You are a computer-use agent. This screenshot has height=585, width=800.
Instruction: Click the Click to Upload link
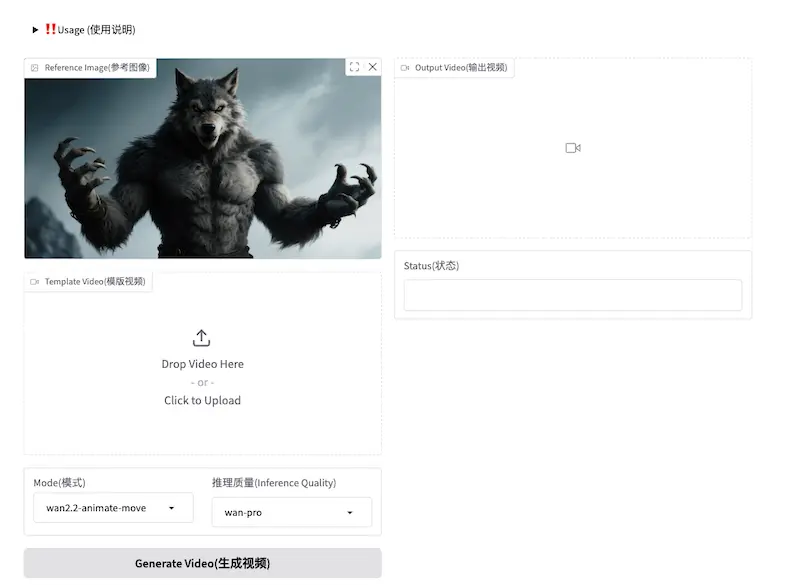[x=202, y=400]
